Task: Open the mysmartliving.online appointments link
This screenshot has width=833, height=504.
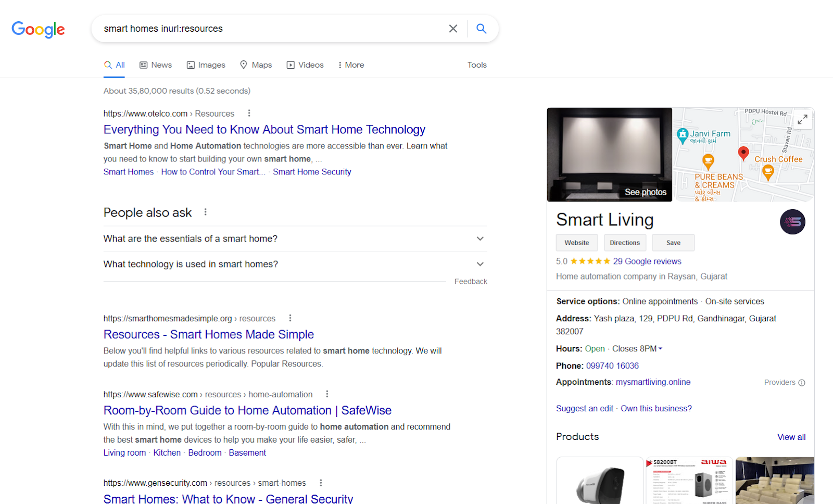Action: pos(653,382)
